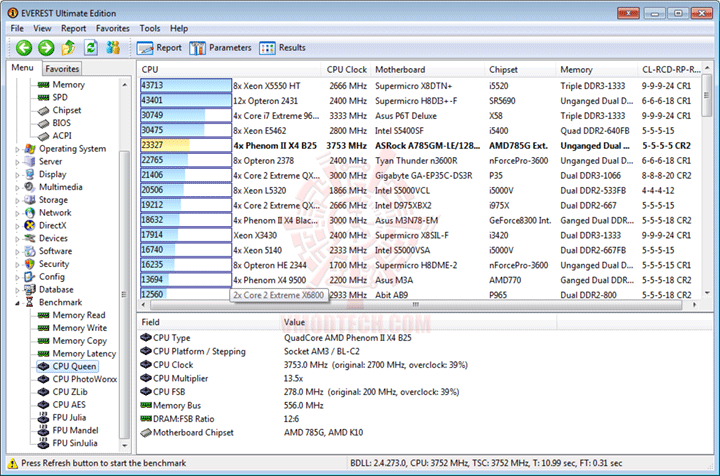Click the users icon in toolbar
Screen dimensions: 720x476
click(113, 47)
